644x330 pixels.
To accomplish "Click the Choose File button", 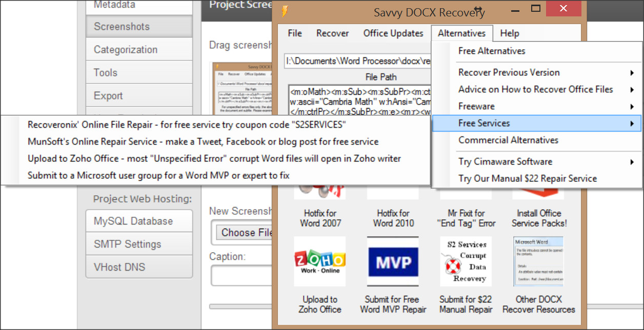I will pyautogui.click(x=244, y=232).
